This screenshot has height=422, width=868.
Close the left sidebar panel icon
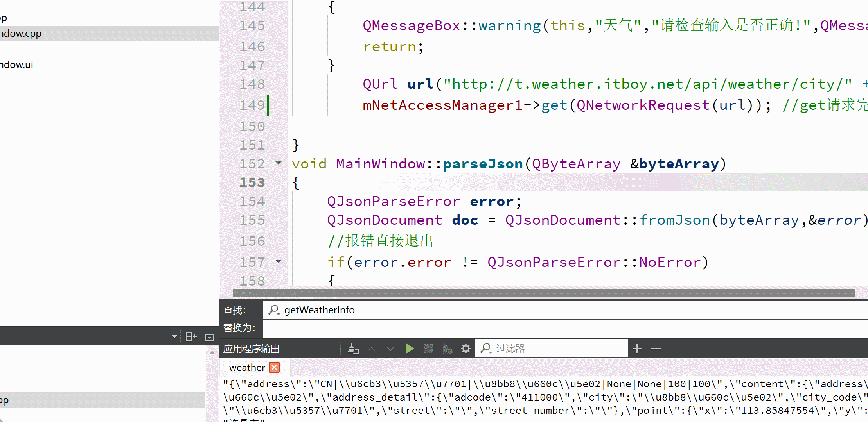(210, 337)
